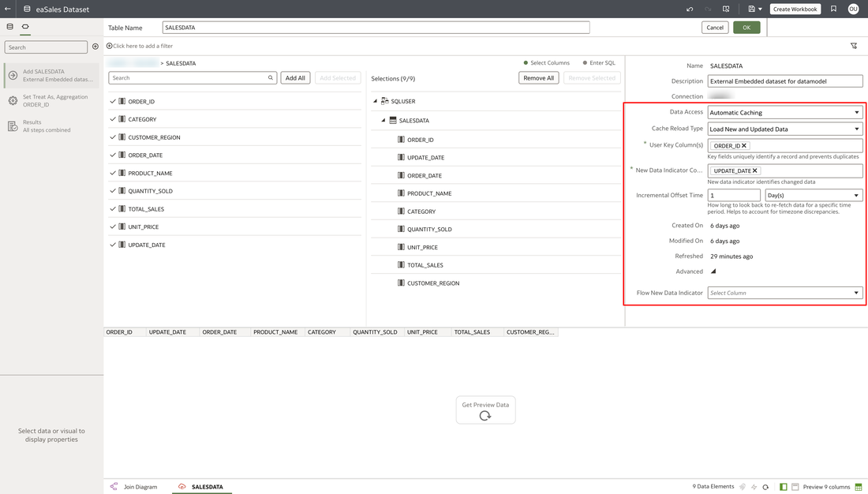
Task: Toggle the TOTAL_SALES checkmark in available columns
Action: [x=113, y=209]
